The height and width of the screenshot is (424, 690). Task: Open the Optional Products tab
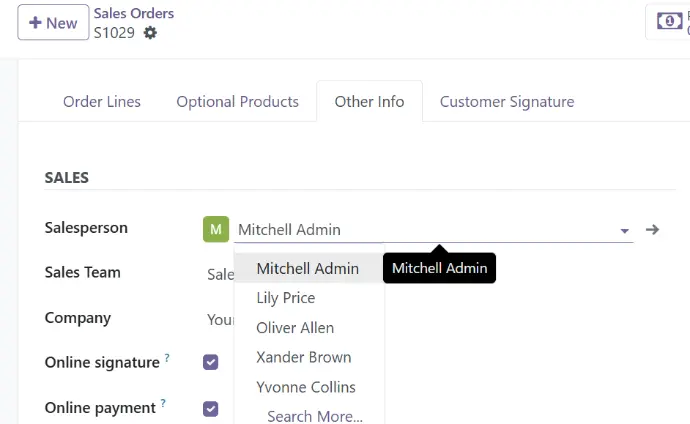click(x=238, y=102)
